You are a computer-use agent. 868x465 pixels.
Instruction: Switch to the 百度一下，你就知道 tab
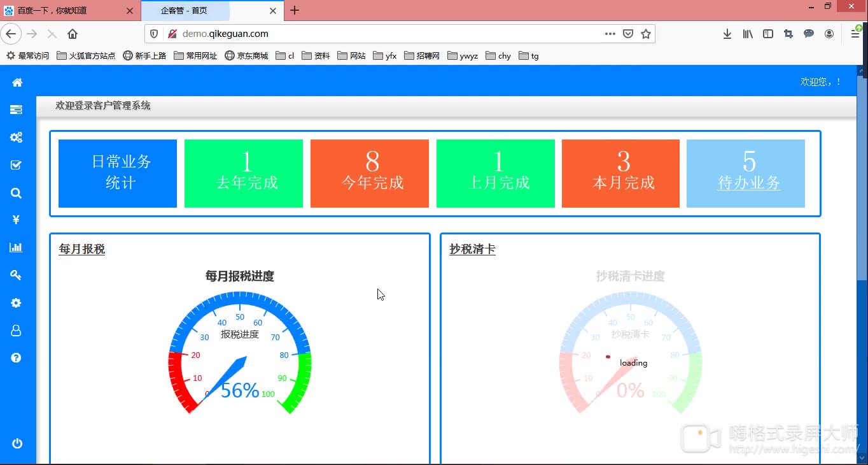click(x=70, y=10)
